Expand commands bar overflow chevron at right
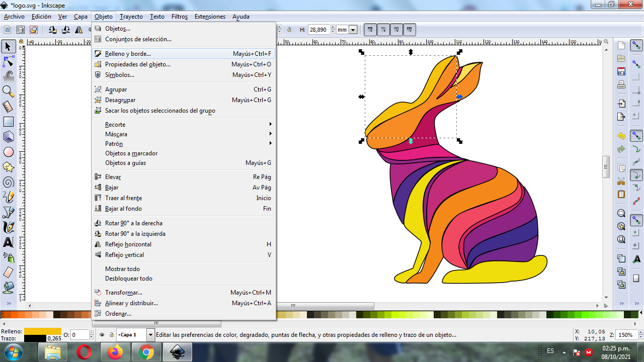Screen dimensions: 644x362 (621, 303)
